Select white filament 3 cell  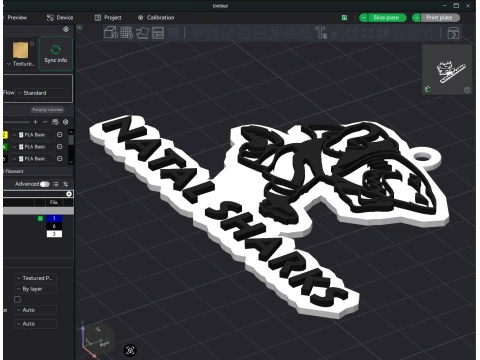click(54, 234)
